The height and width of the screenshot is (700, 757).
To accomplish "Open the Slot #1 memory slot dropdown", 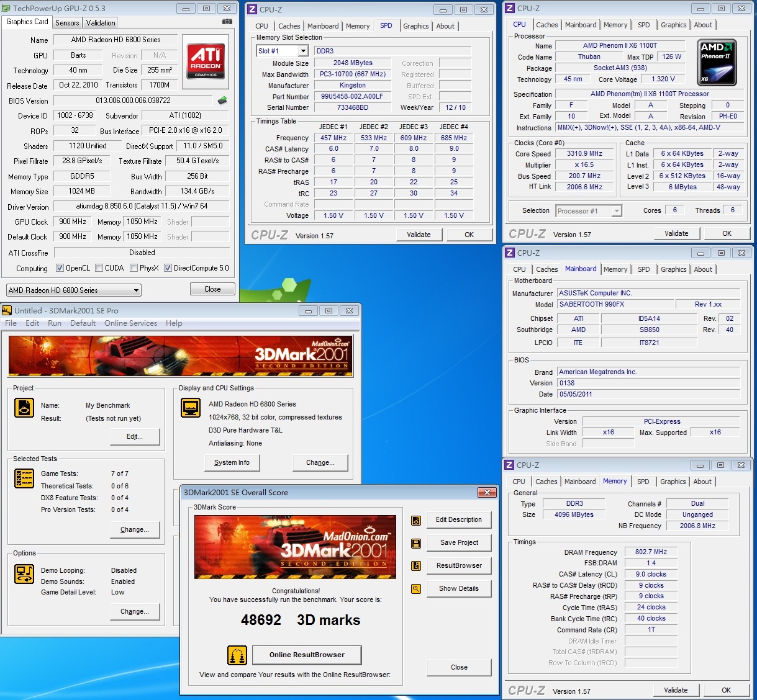I will point(303,51).
